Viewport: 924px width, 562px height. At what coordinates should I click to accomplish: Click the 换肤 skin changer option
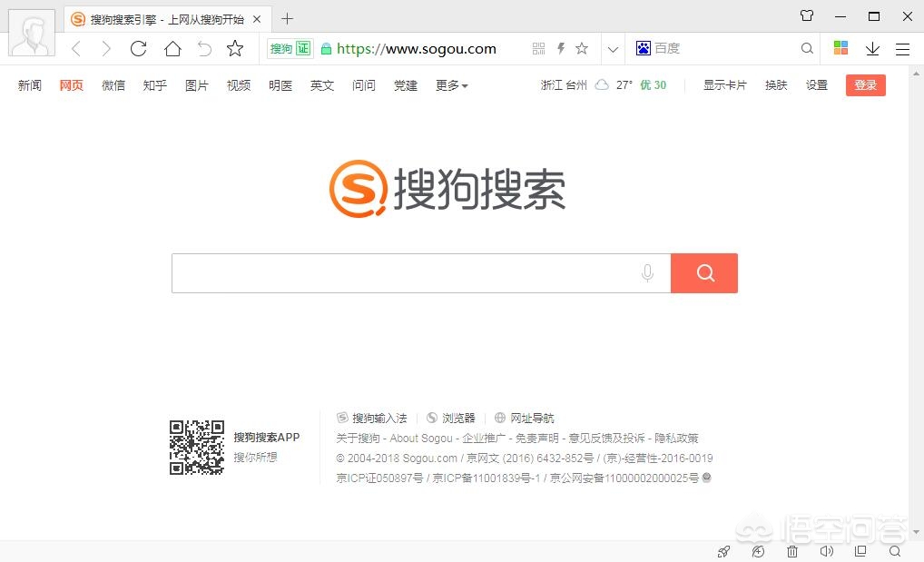click(x=776, y=84)
